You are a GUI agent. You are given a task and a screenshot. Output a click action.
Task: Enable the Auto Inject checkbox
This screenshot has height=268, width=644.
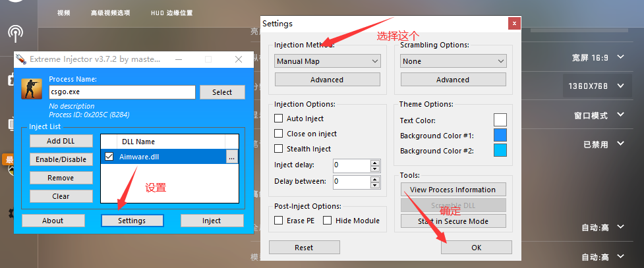pyautogui.click(x=278, y=119)
